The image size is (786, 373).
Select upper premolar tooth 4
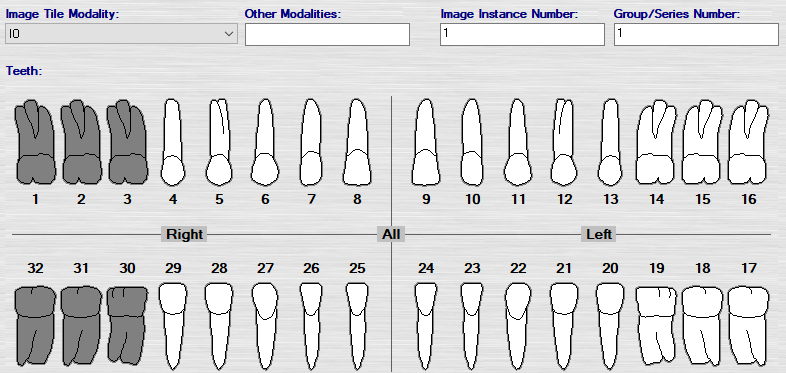pos(173,142)
